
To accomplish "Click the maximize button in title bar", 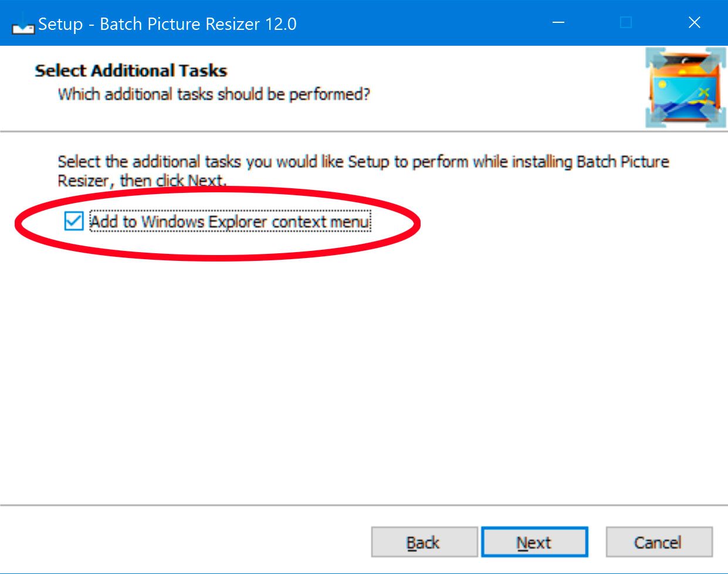I will (626, 23).
